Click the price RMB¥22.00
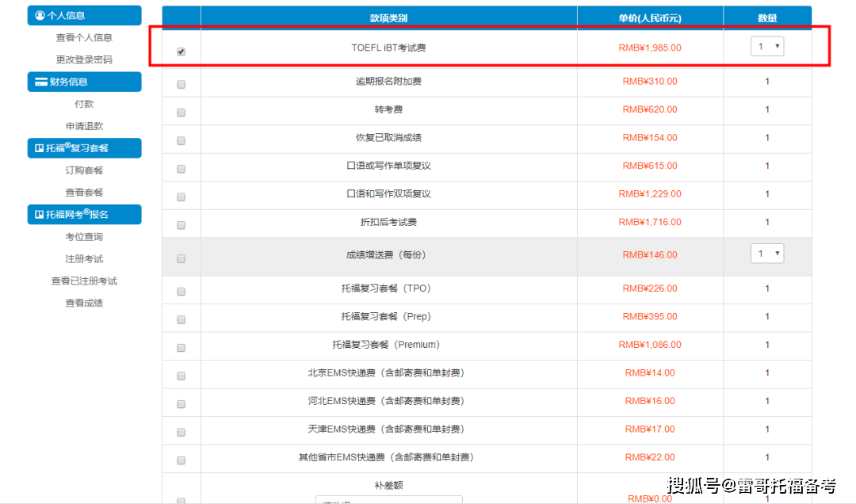This screenshot has height=504, width=856. (x=650, y=457)
